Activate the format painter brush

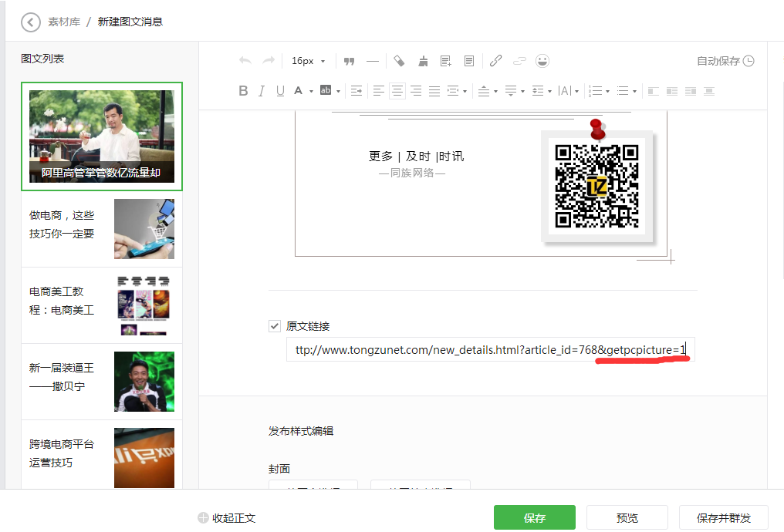[x=423, y=61]
